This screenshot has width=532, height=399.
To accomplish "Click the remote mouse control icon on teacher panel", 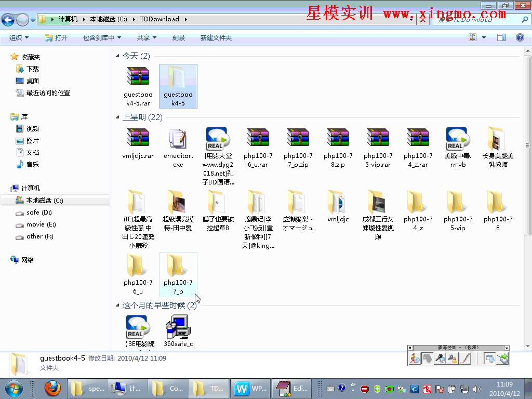I will tap(502, 358).
